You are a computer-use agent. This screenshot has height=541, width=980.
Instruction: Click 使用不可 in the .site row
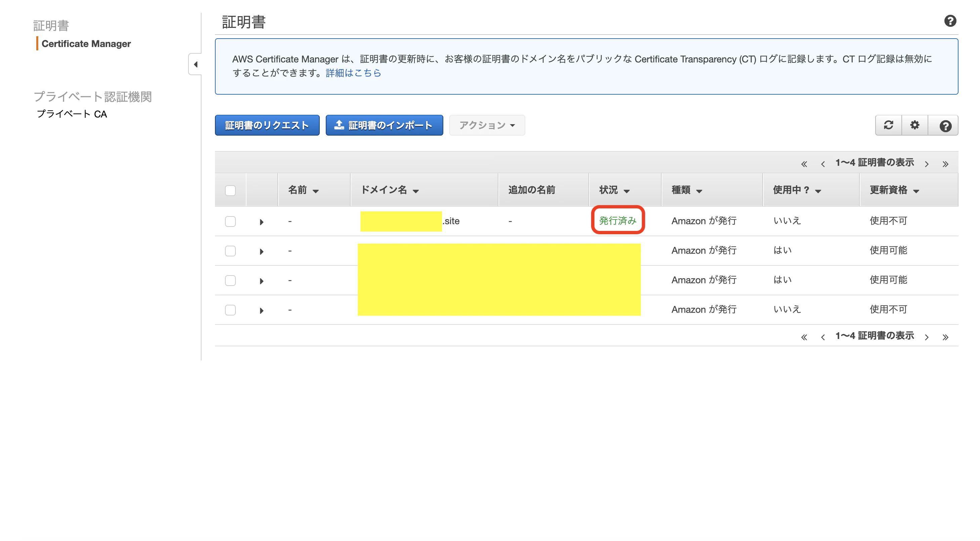(x=888, y=220)
